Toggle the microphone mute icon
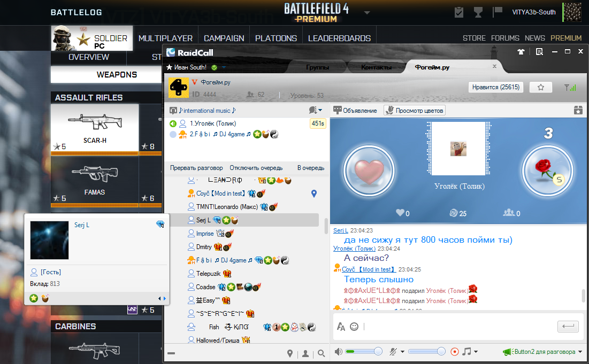The image size is (589, 364). point(393,352)
